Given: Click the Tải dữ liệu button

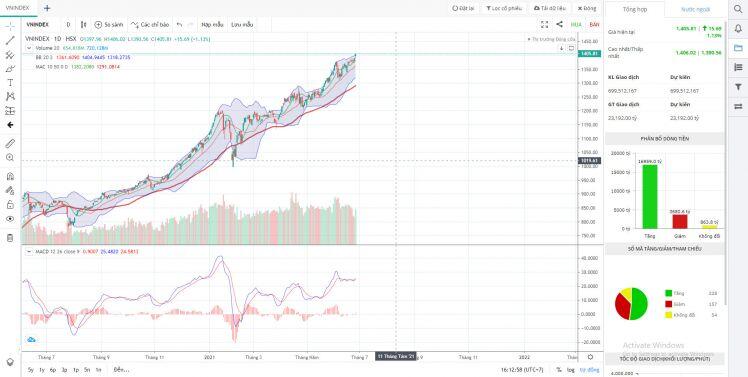Looking at the screenshot, I should (550, 8).
